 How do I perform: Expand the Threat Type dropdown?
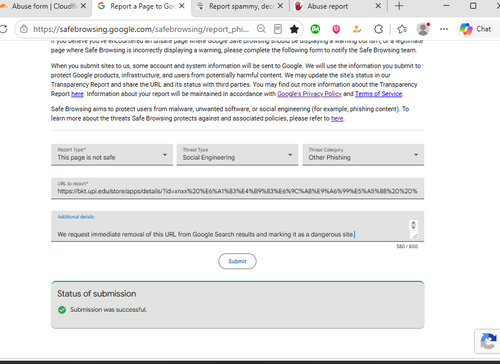click(237, 155)
